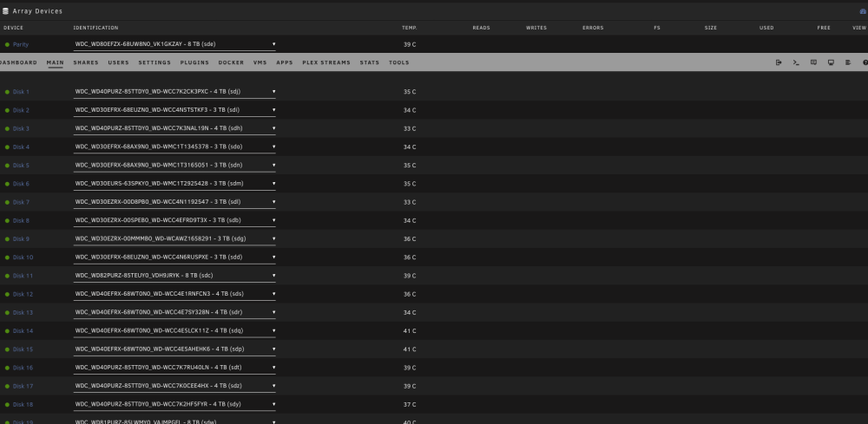868x424 pixels.
Task: Click the green status dot for Disk 3
Action: 7,129
